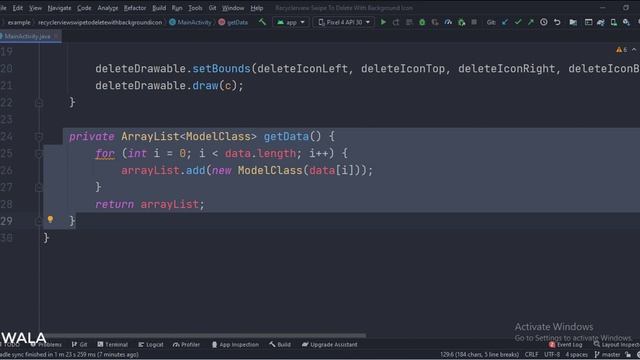Open the Build menu
640x360 pixels.
click(x=159, y=8)
